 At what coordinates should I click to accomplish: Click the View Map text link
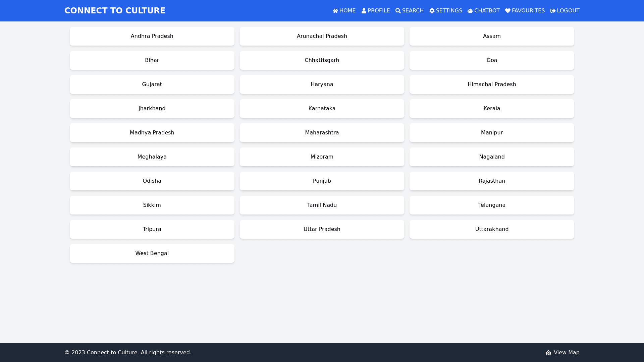pos(566,353)
